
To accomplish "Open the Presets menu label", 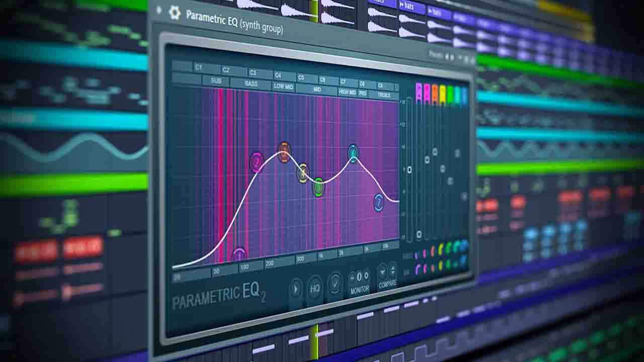I will click(x=436, y=55).
